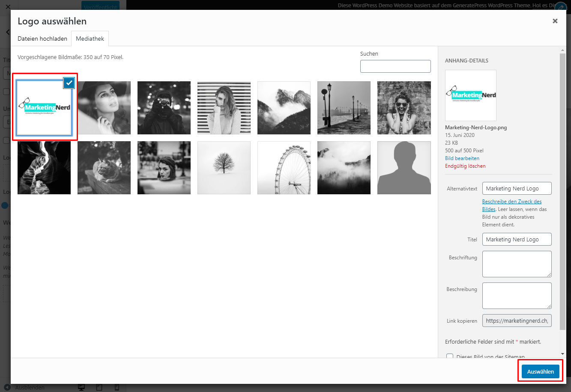Click the Logo auswählen dialog title
571x392 pixels.
click(x=52, y=21)
